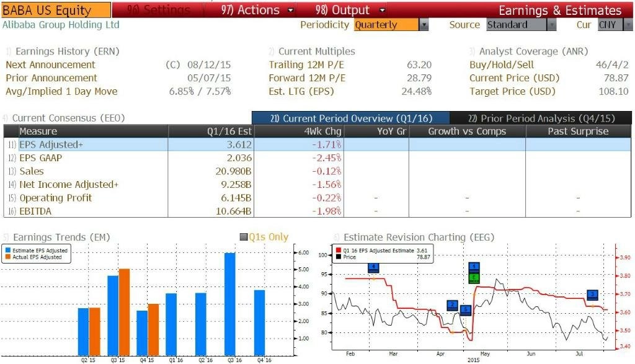
Task: Click the EPS Adjusted+ estimate value 3.612
Action: pyautogui.click(x=239, y=144)
